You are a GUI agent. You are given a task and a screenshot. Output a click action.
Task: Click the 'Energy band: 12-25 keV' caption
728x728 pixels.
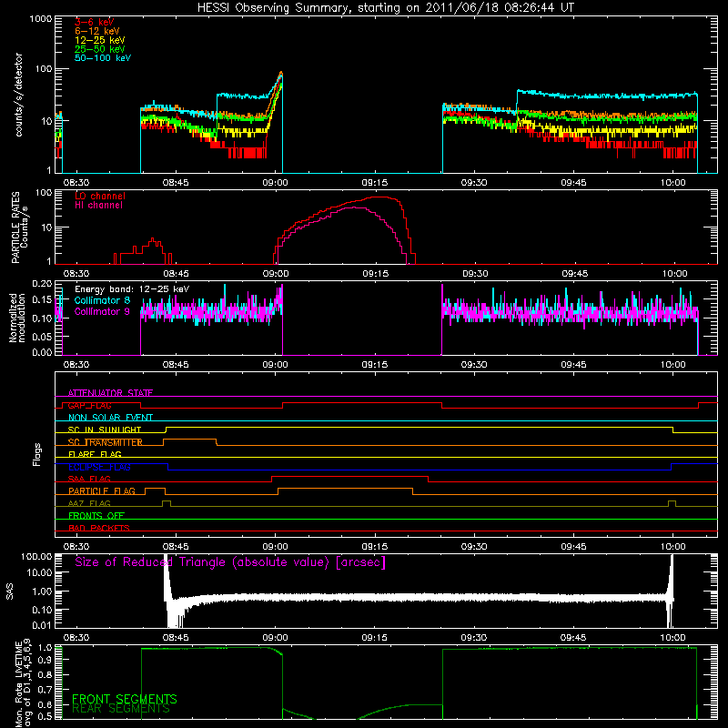[132, 289]
